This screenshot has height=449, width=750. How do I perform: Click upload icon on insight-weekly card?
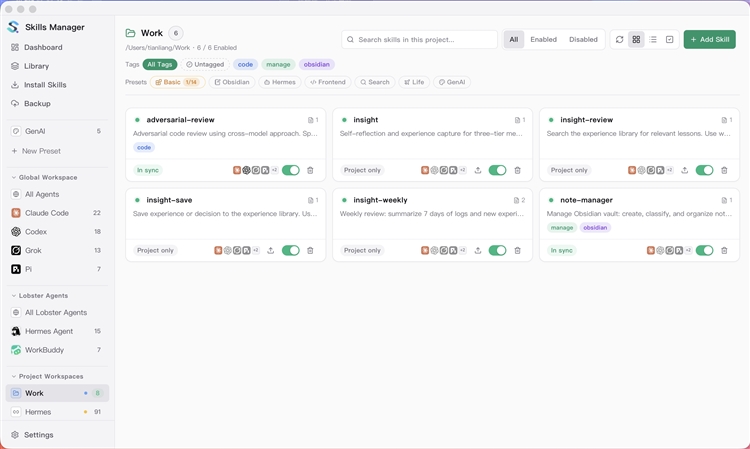tap(477, 251)
